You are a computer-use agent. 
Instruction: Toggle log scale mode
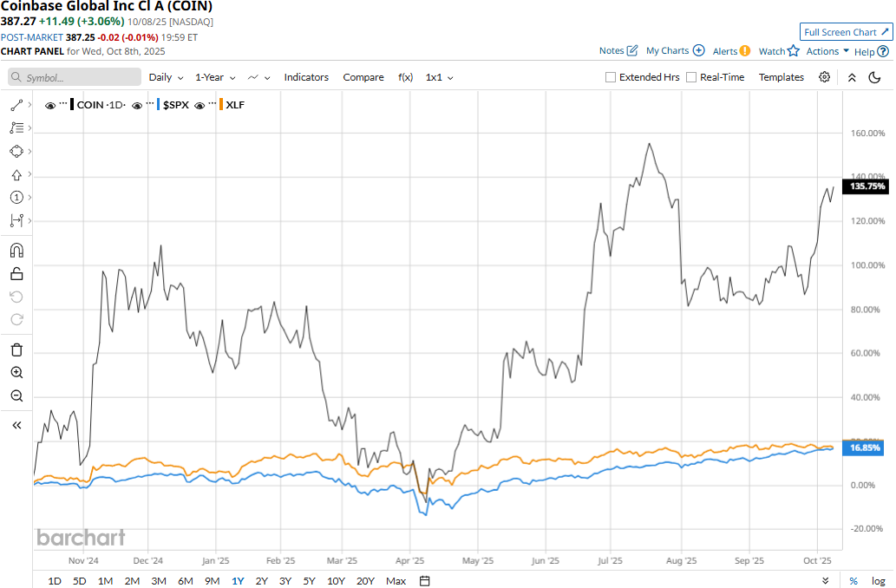[878, 580]
